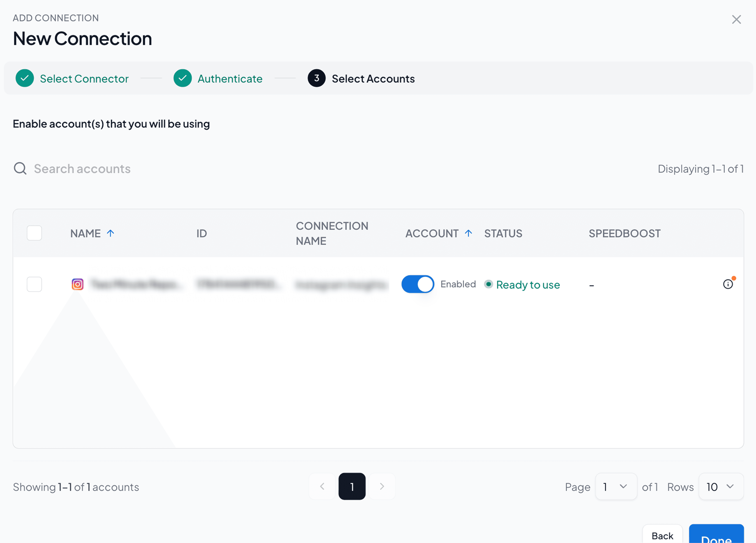Click the NAME sort arrow
This screenshot has width=756, height=543.
click(110, 233)
